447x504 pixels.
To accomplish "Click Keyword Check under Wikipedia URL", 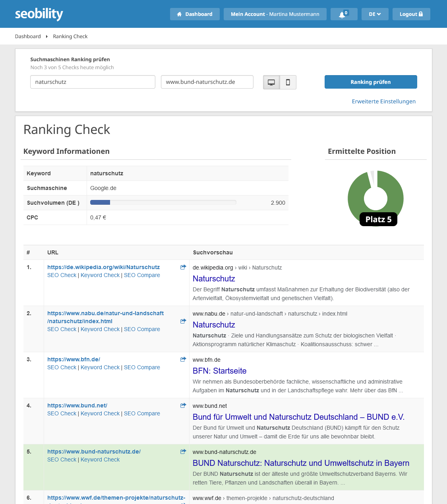I will tap(100, 275).
